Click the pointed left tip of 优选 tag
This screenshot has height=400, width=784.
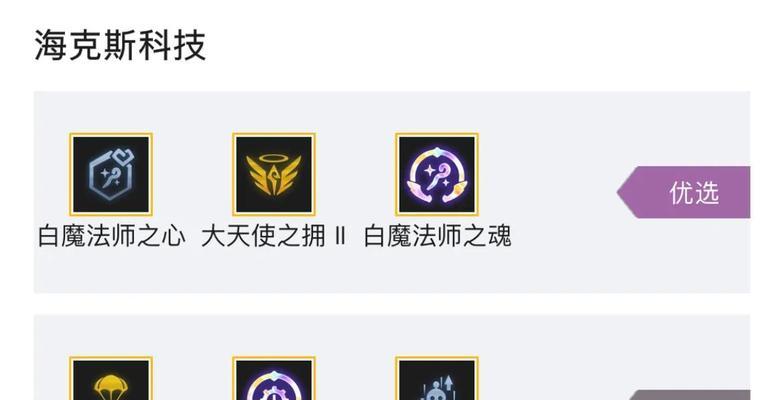point(622,192)
